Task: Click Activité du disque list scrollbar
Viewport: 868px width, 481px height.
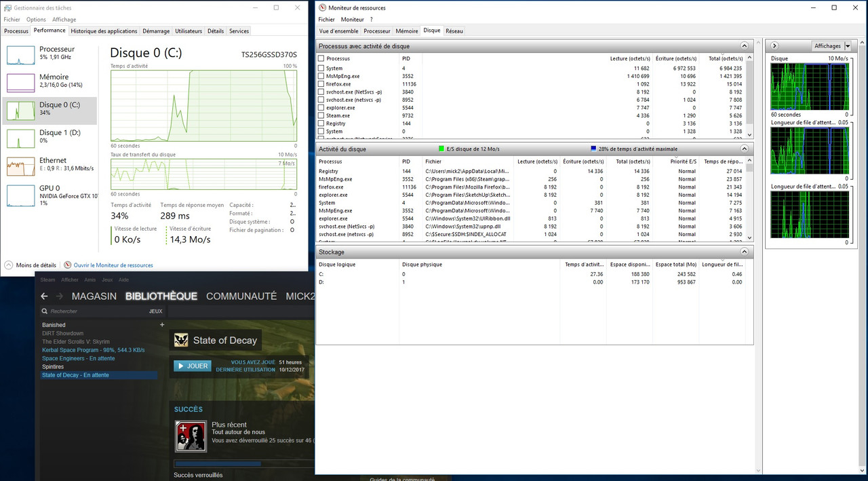Action: (x=749, y=200)
